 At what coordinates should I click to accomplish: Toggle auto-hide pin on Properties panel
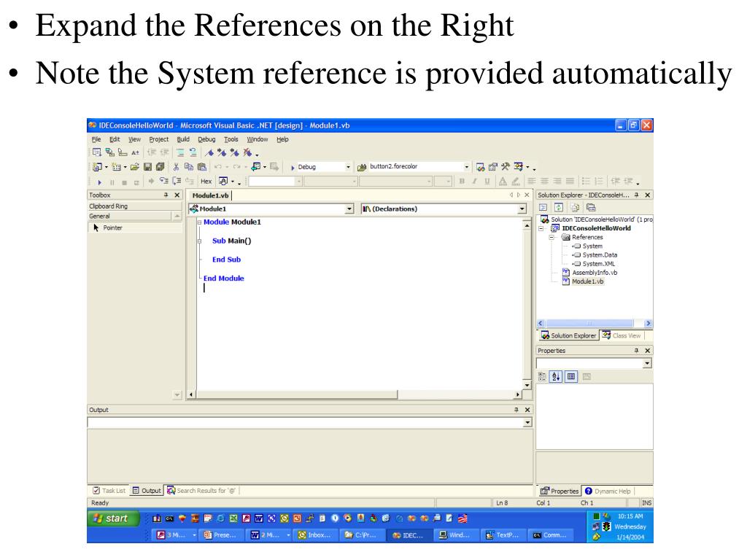(x=636, y=351)
